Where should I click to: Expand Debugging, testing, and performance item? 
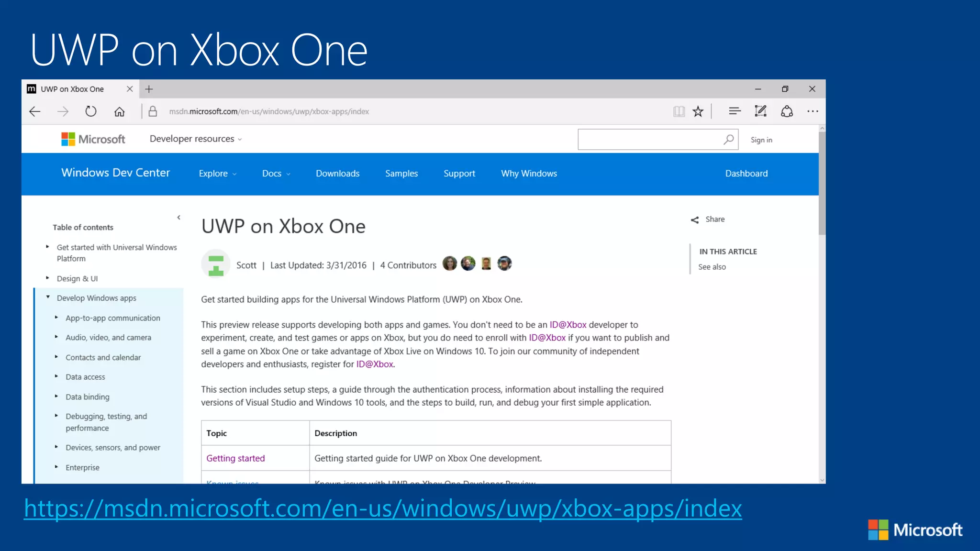pos(56,416)
